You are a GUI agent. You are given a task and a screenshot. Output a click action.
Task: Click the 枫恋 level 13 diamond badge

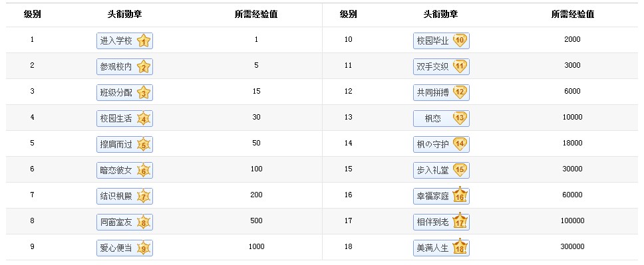pyautogui.click(x=441, y=118)
